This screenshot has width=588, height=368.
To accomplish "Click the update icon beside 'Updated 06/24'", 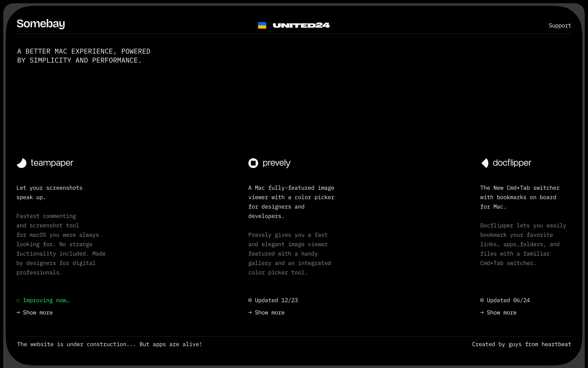I will click(x=482, y=300).
